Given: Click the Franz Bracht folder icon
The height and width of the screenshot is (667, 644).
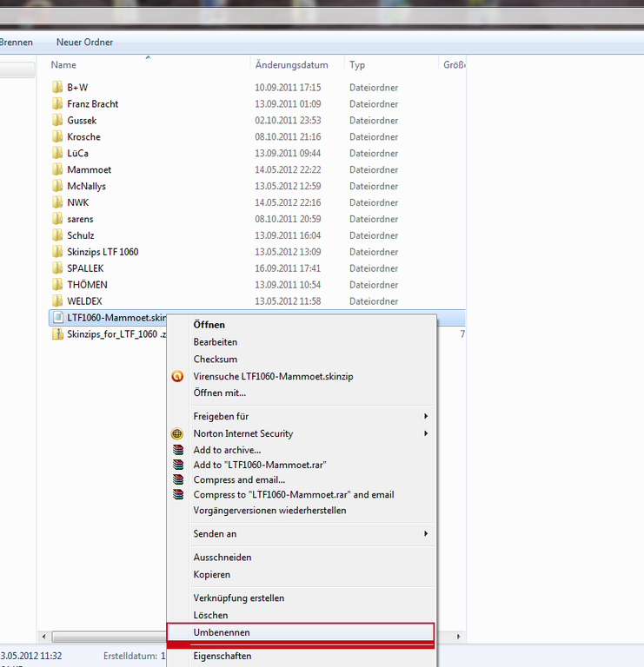Looking at the screenshot, I should (x=57, y=104).
